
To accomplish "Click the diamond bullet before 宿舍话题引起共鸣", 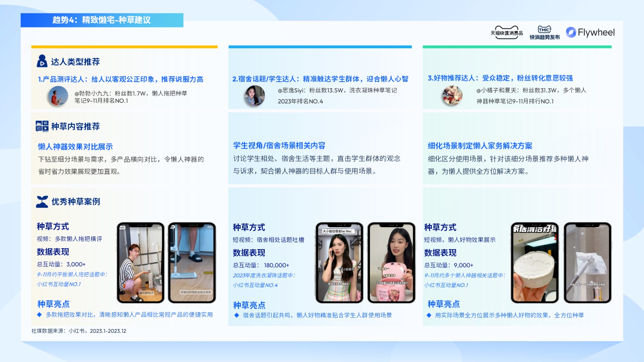I will click(236, 315).
